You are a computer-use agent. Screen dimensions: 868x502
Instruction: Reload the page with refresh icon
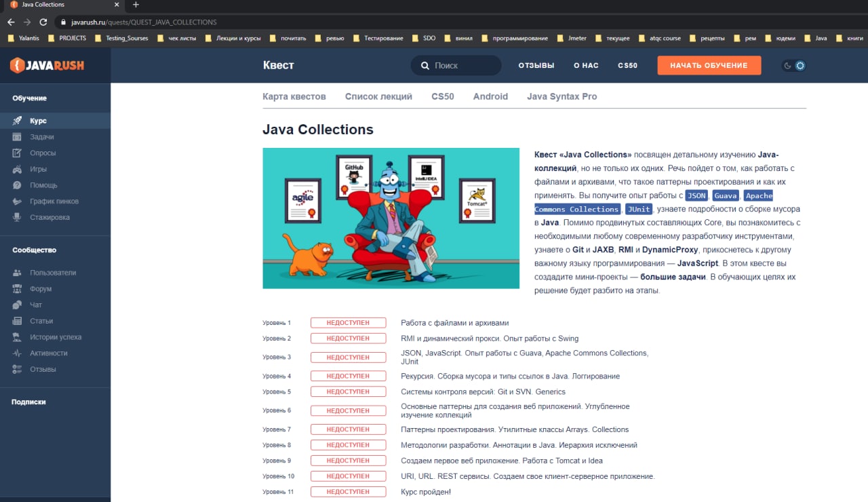tap(43, 22)
